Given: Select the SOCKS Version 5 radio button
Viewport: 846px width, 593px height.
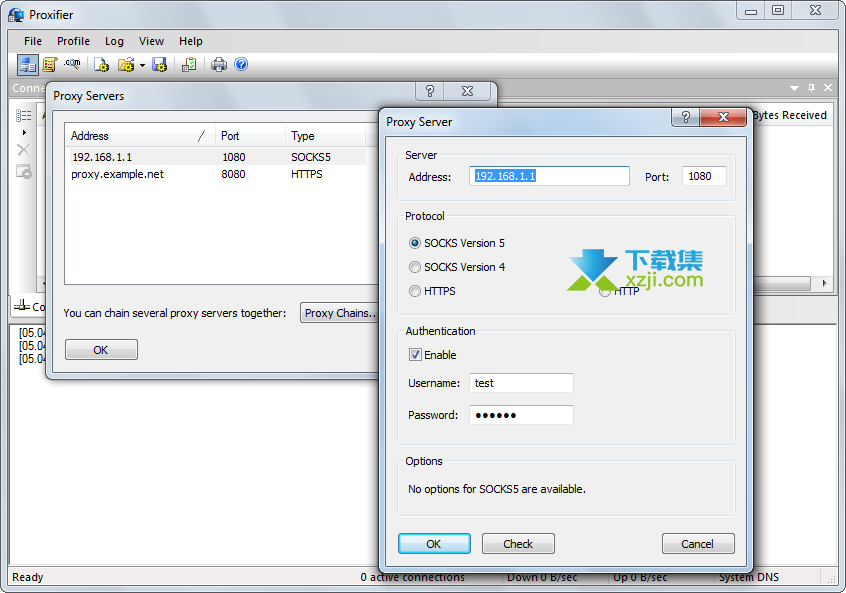Looking at the screenshot, I should [x=414, y=243].
